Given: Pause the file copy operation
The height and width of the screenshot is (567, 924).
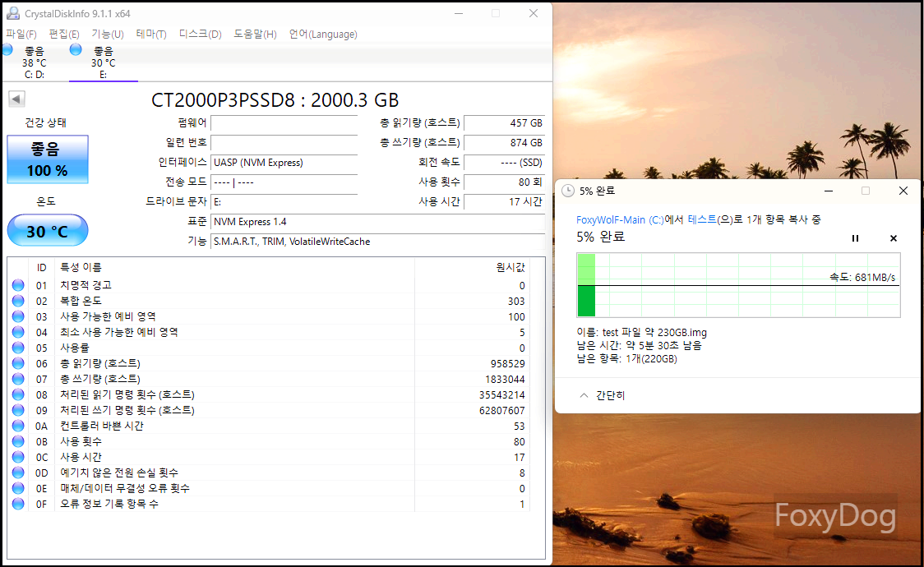Looking at the screenshot, I should point(855,238).
